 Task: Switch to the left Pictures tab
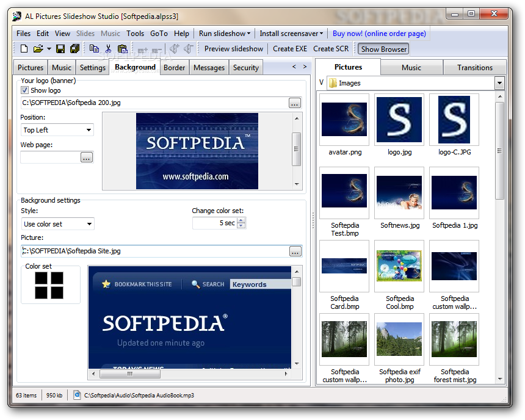[31, 68]
